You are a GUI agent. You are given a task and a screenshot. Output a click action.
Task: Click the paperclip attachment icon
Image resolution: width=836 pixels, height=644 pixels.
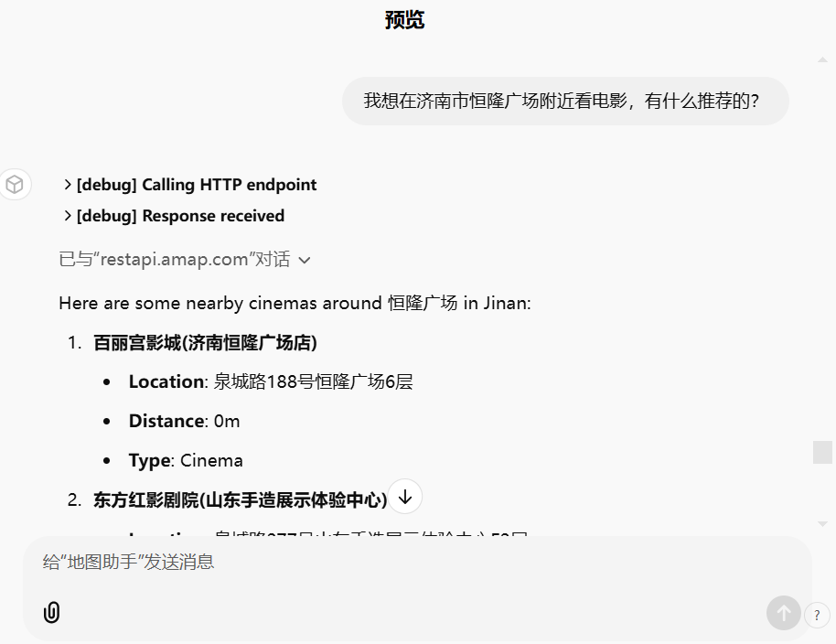point(52,612)
